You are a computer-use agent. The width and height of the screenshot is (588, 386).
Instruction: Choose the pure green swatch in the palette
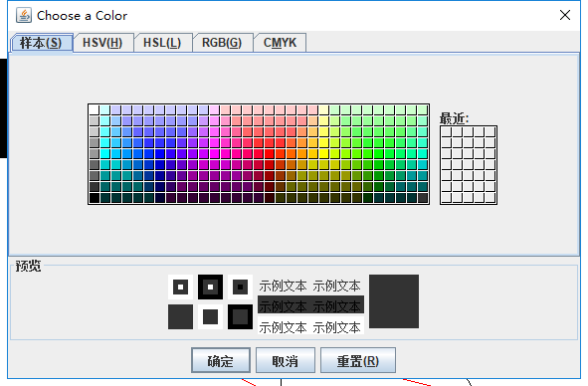[x=379, y=154]
